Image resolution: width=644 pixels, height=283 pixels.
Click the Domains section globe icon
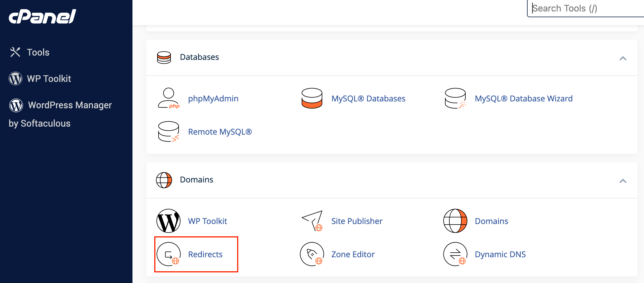click(x=164, y=180)
